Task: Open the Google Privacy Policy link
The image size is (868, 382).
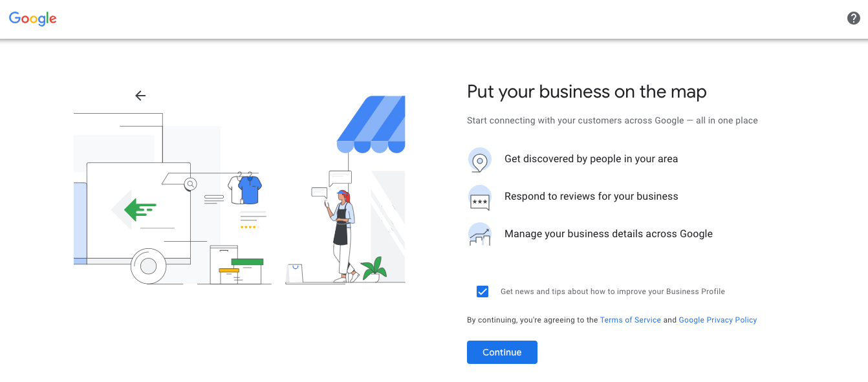Action: coord(718,320)
